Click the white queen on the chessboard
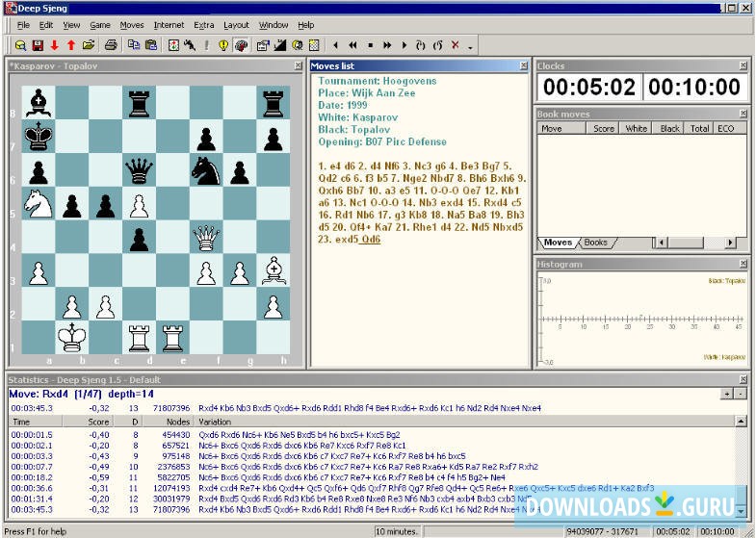The height and width of the screenshot is (538, 756). tap(205, 237)
